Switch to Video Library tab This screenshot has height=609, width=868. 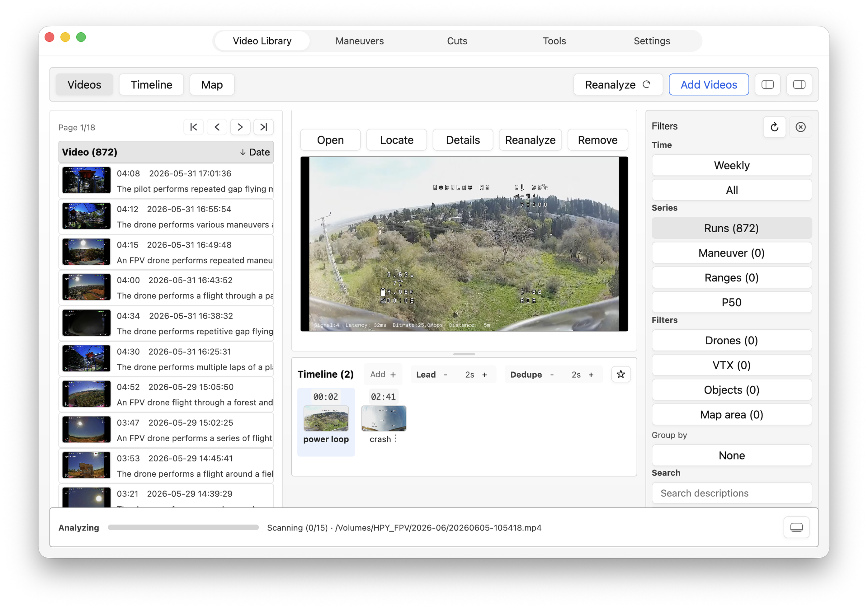(262, 41)
